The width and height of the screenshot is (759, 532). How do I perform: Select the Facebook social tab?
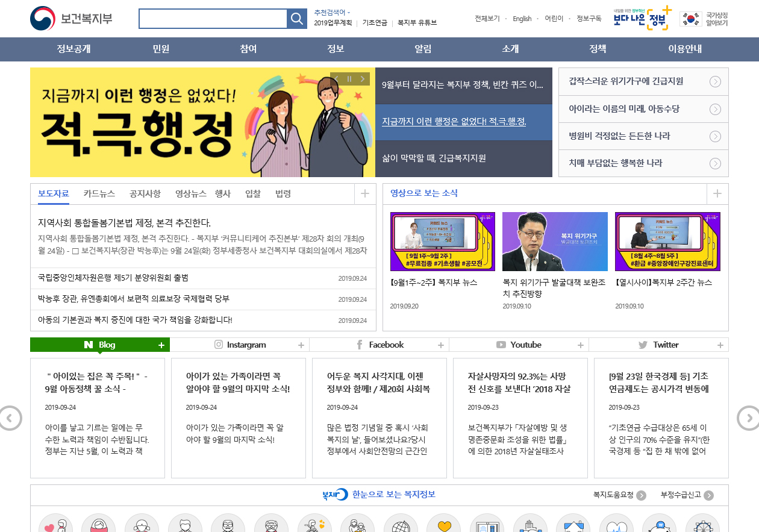click(x=379, y=345)
